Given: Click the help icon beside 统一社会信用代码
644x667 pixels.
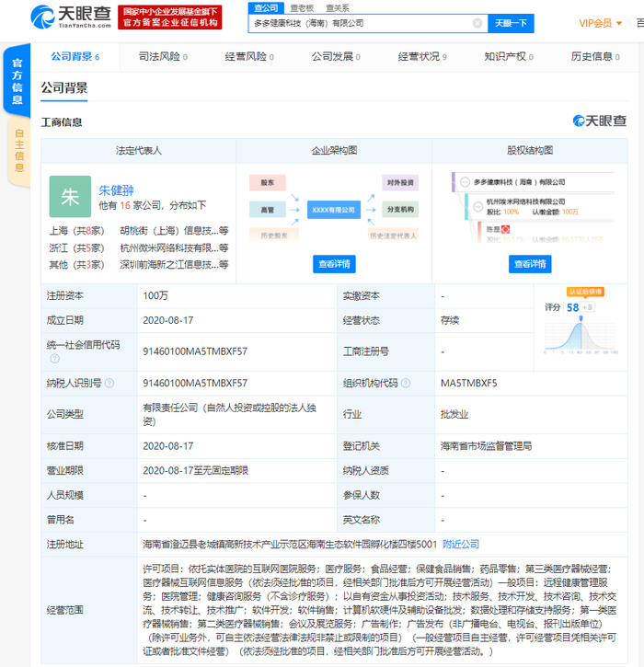Looking at the screenshot, I should [x=55, y=359].
